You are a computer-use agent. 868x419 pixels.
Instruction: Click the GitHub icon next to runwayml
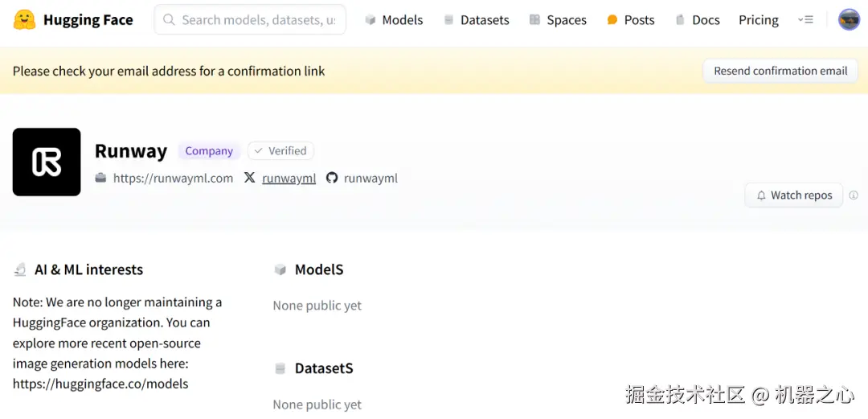[x=332, y=178]
